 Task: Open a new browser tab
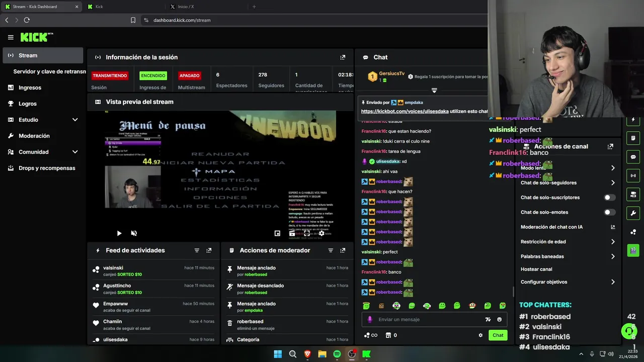[254, 7]
